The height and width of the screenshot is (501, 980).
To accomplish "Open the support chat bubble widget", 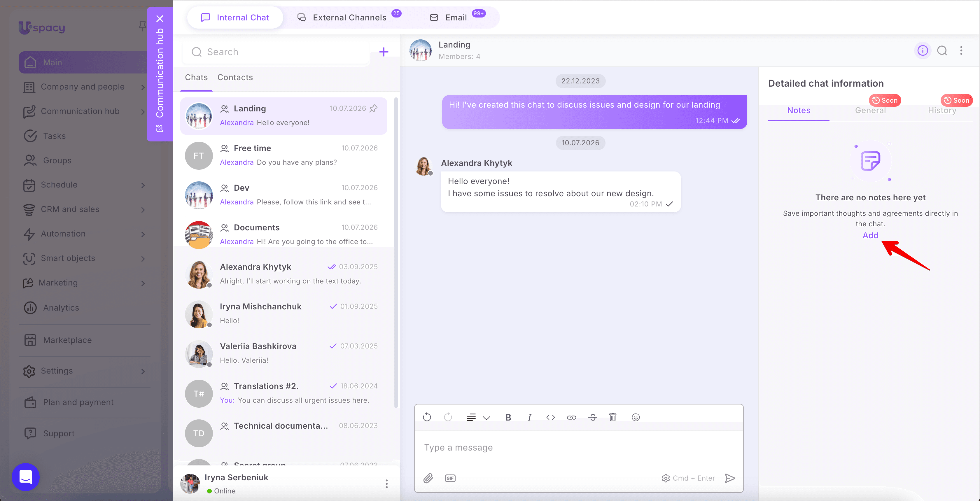I will [26, 477].
